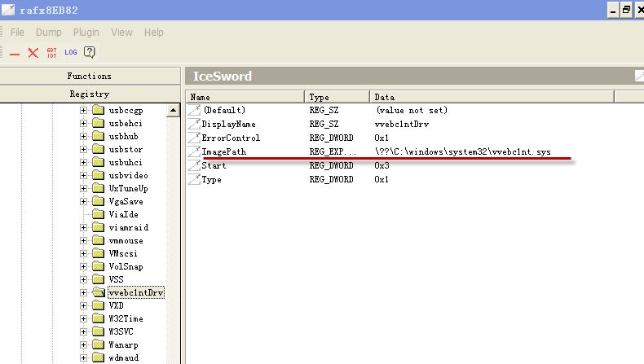Screen dimensions: 644x364
Task: Expand the W32Time registry key
Action: pos(83,318)
